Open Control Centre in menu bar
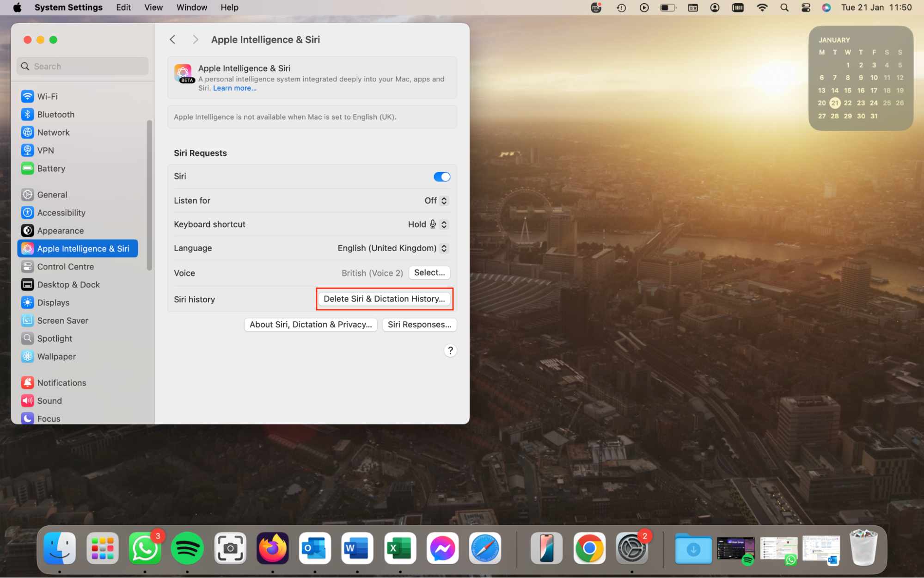The height and width of the screenshot is (578, 924). pos(806,7)
